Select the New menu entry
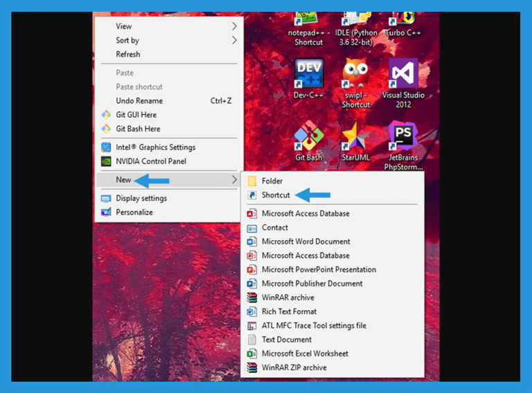The height and width of the screenshot is (393, 532). (x=168, y=180)
